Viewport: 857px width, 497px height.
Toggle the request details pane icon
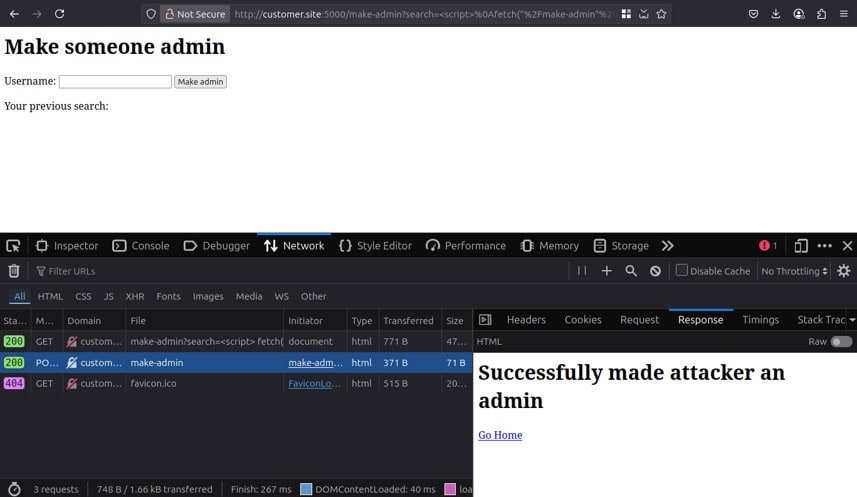coord(485,320)
